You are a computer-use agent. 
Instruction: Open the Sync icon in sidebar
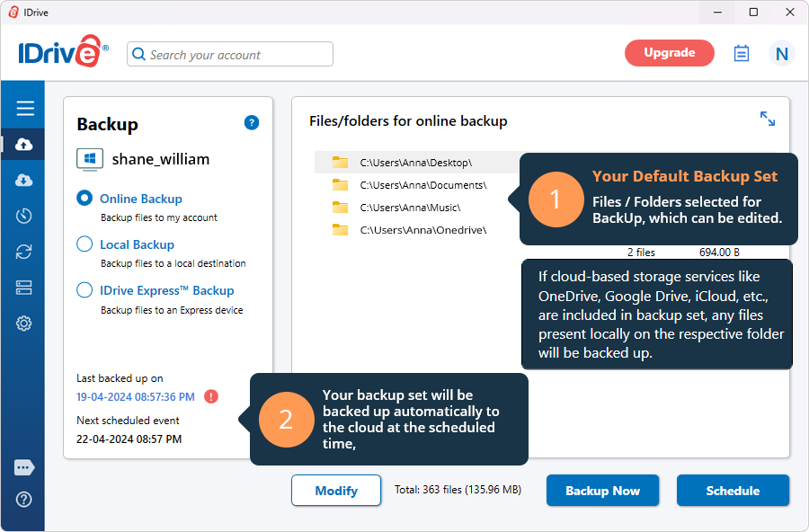point(24,252)
